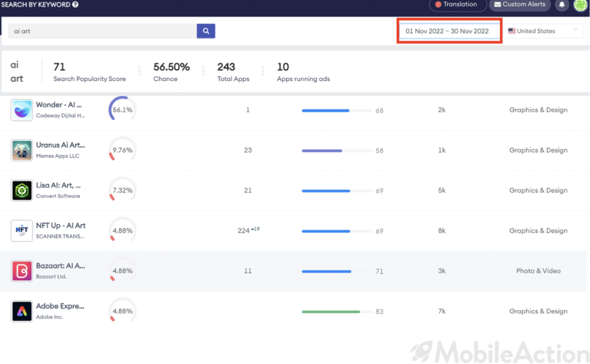Image resolution: width=590 pixels, height=364 pixels.
Task: Open Bazaart app icon
Action: click(x=22, y=271)
